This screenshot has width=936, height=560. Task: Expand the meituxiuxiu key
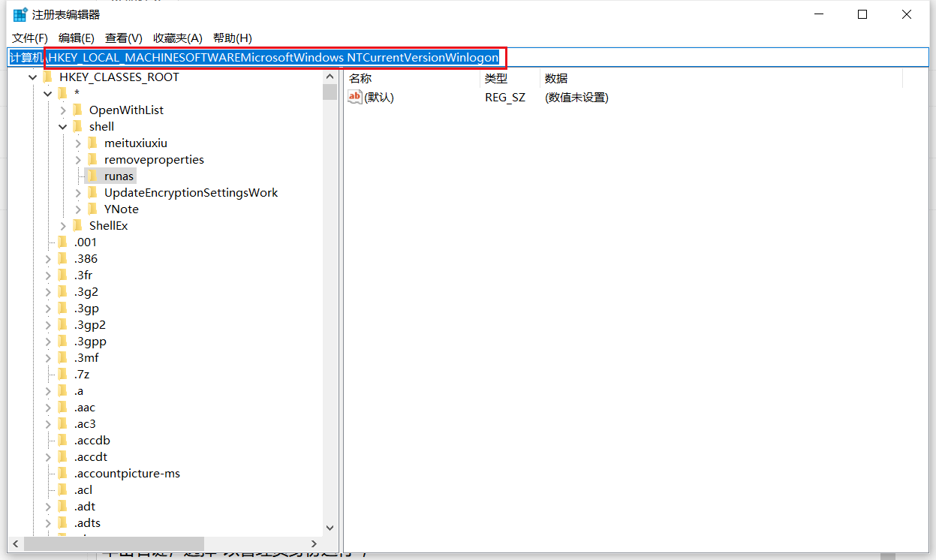click(78, 142)
